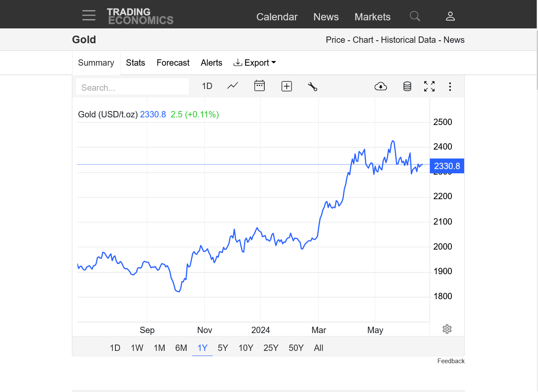Select the 5Y time range
The image size is (538, 392).
click(223, 348)
